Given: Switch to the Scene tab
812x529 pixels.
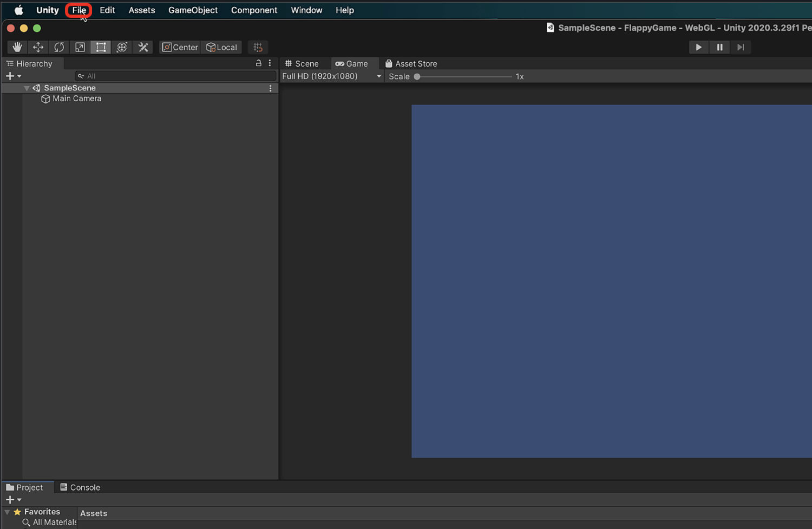Looking at the screenshot, I should tap(302, 63).
